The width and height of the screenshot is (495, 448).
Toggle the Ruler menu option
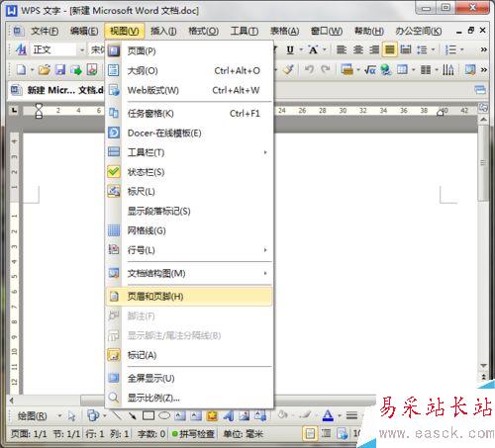[x=189, y=192]
